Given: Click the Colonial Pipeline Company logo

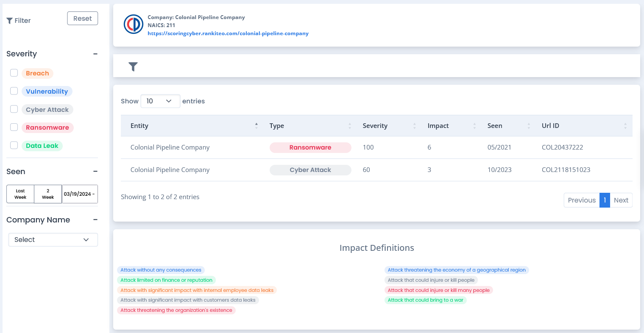Looking at the screenshot, I should [133, 25].
